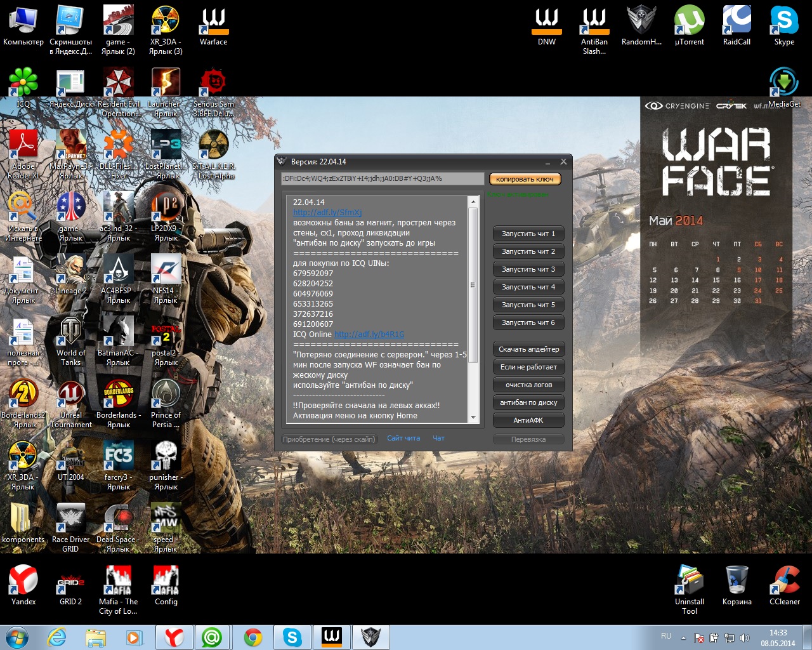Follow the adf.ly/SfmXj link
This screenshot has width=812, height=650.
327,213
